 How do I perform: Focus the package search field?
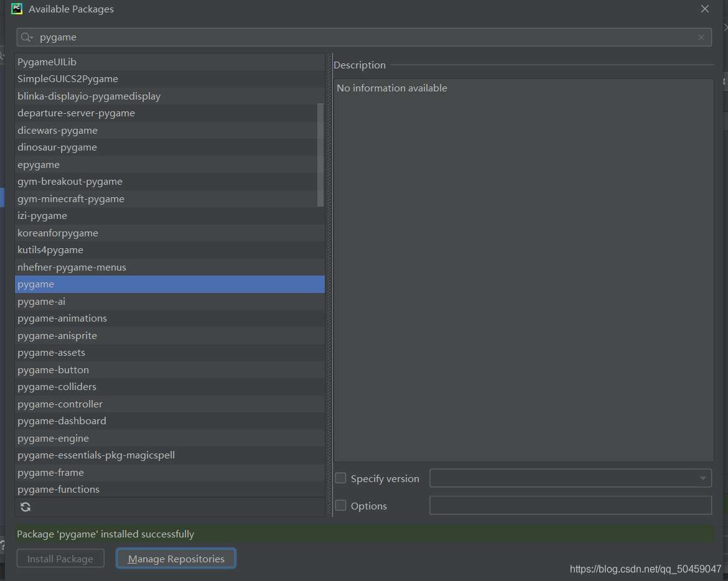coord(364,37)
